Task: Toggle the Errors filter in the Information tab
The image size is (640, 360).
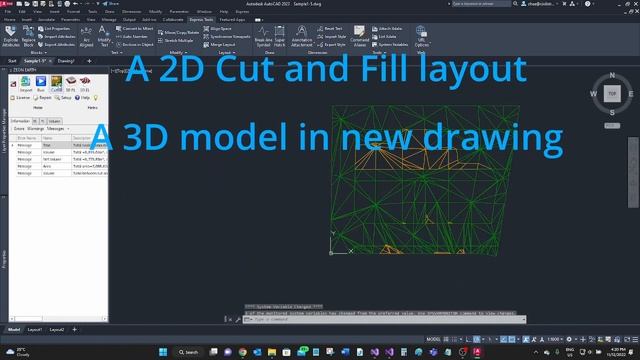Action: coord(19,129)
